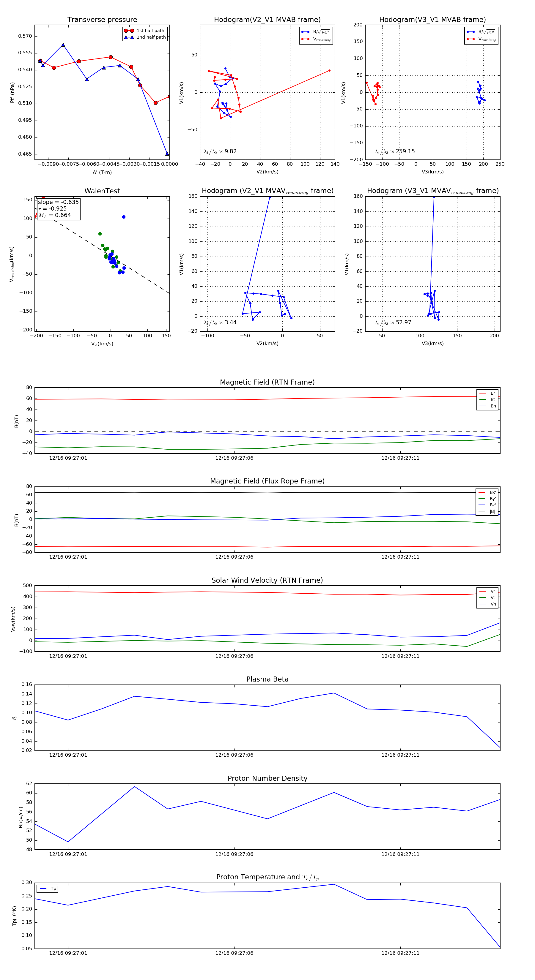This screenshot has width=535, height=980.
Task: Click 09:27:06 tick label under Plasma Beta
Action: coord(234,755)
